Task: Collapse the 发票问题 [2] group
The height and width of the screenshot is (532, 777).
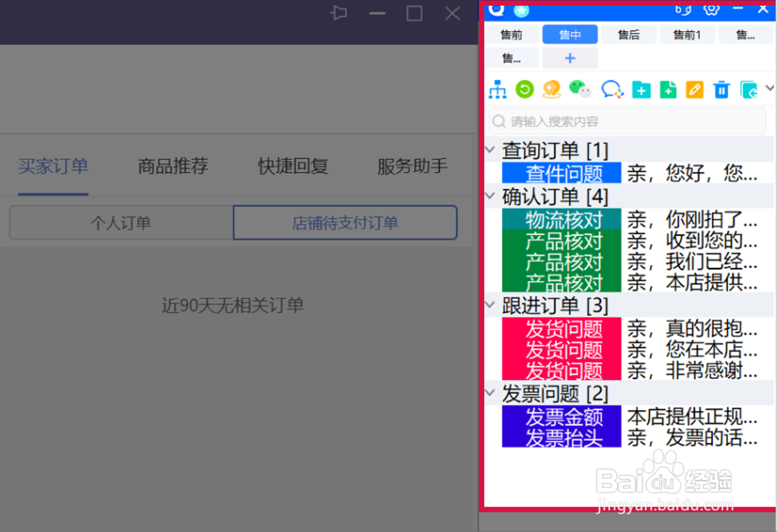Action: (x=491, y=393)
